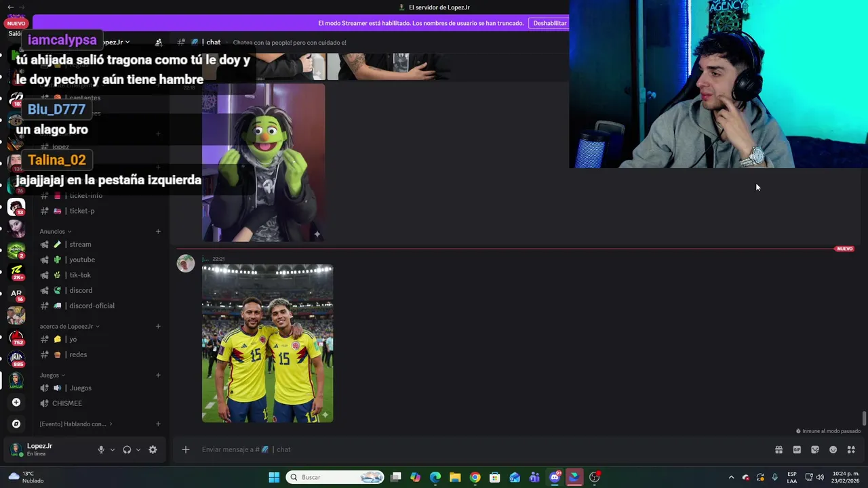Open the clock showing 10:24 p. m.
The image size is (868, 488).
[846, 477]
